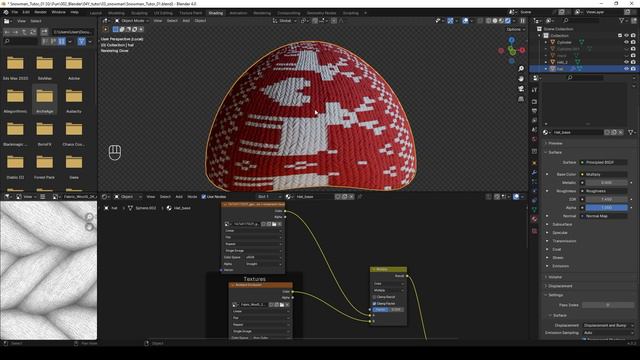Viewport: 640px width, 360px height.
Task: Click the Principled BSDF surface shader field
Action: click(x=604, y=162)
